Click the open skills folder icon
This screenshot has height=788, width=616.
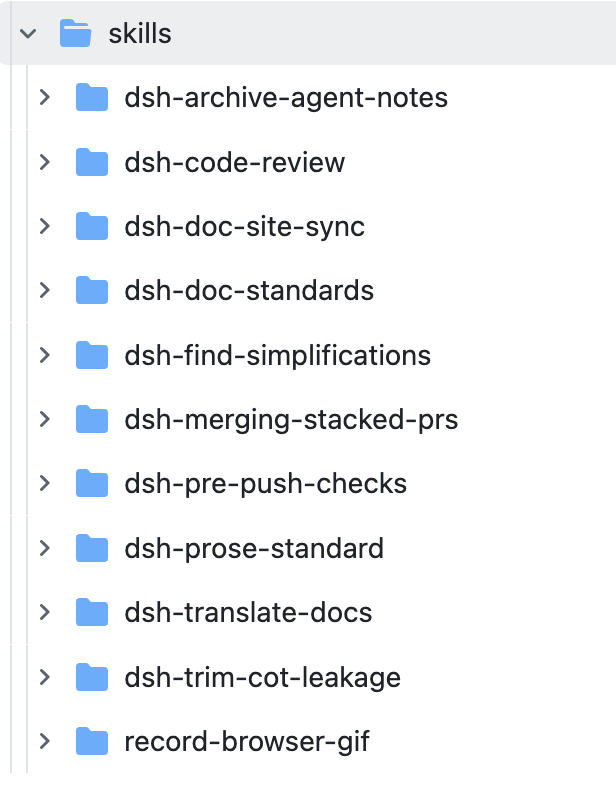[75, 33]
